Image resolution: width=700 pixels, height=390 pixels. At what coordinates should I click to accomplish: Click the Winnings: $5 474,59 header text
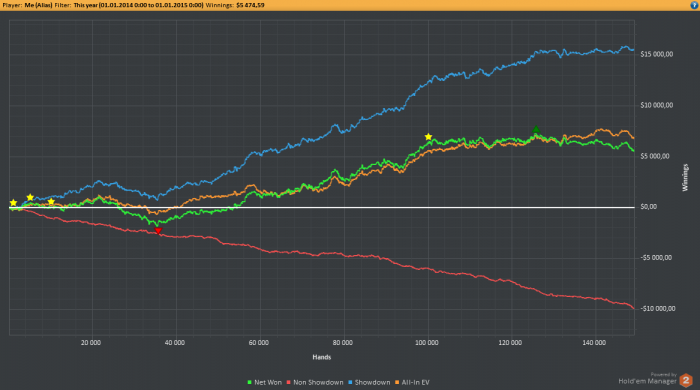coord(235,5)
